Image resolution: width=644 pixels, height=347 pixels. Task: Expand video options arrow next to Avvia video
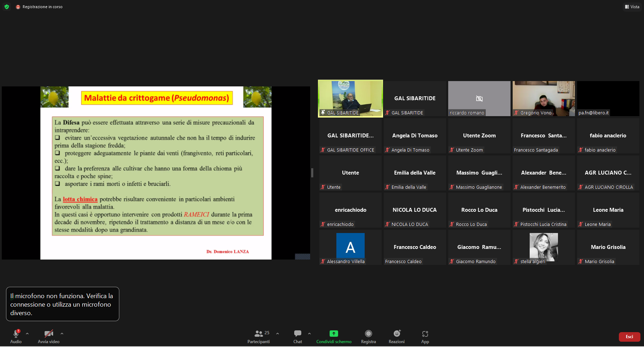coord(62,334)
